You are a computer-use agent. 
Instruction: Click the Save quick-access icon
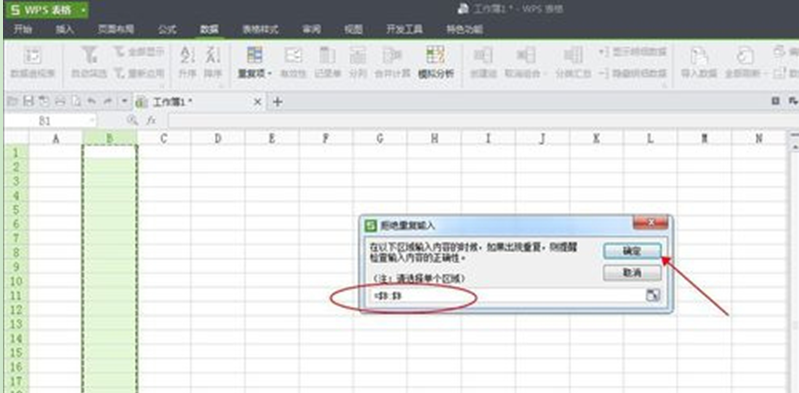tap(29, 101)
